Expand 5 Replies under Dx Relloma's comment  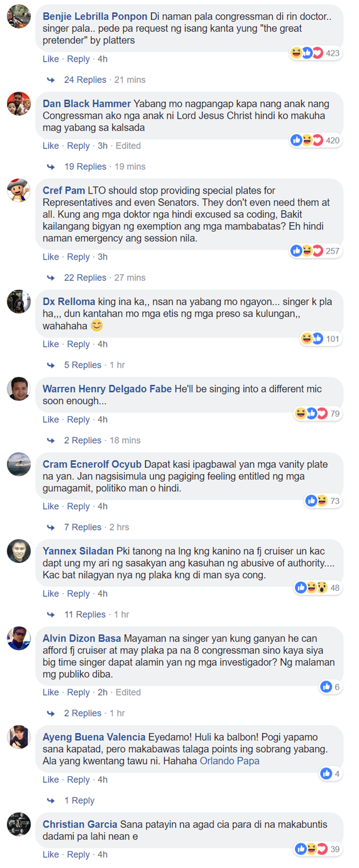pyautogui.click(x=83, y=365)
